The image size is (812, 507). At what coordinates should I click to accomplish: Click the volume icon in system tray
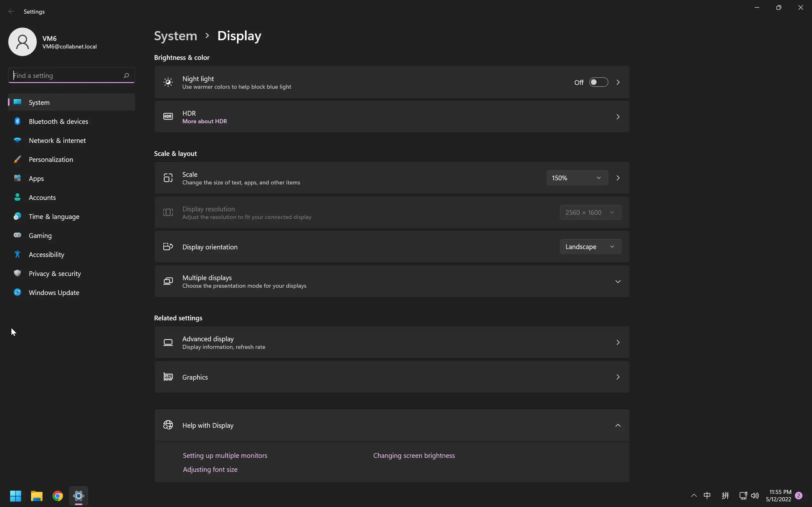point(755,496)
